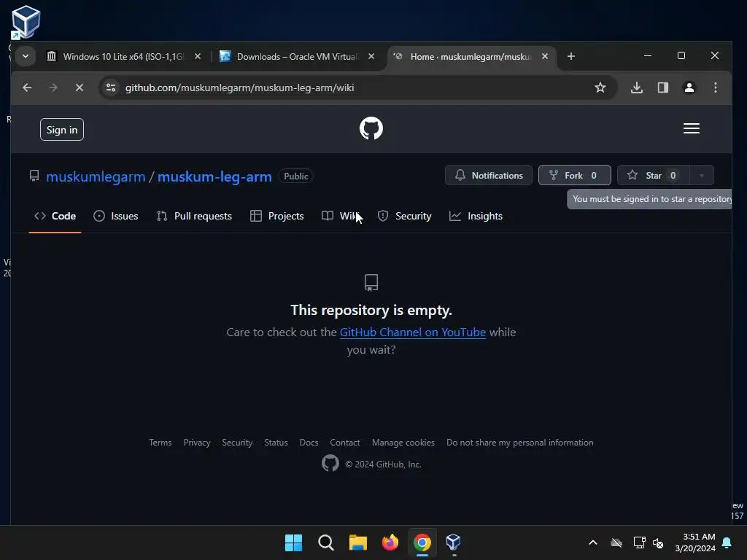Open the Projects tab
The width and height of the screenshot is (747, 560).
[276, 216]
